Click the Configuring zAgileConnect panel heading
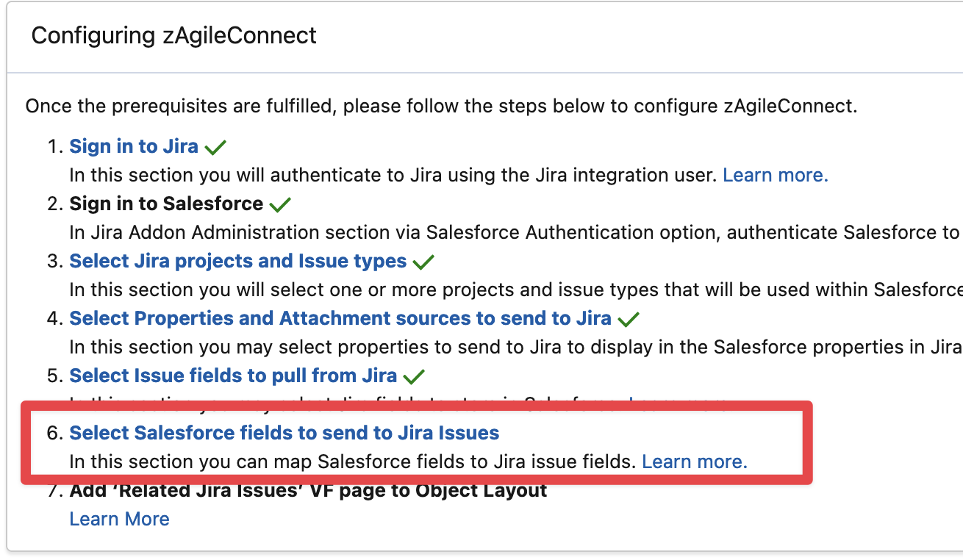 [x=174, y=35]
